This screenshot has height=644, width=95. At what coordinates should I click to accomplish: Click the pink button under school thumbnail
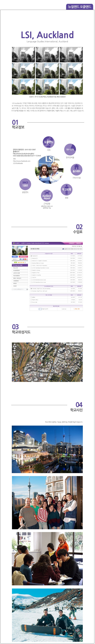point(23,257)
